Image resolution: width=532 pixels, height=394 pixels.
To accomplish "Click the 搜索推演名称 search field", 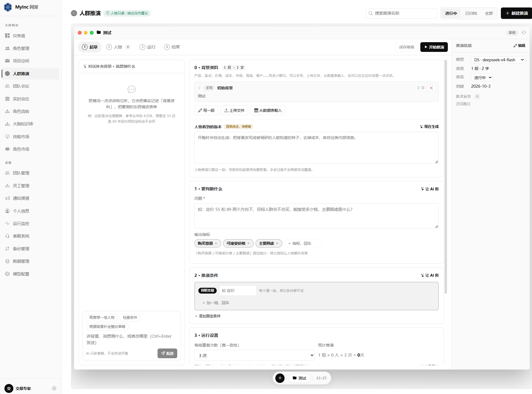I will (401, 13).
